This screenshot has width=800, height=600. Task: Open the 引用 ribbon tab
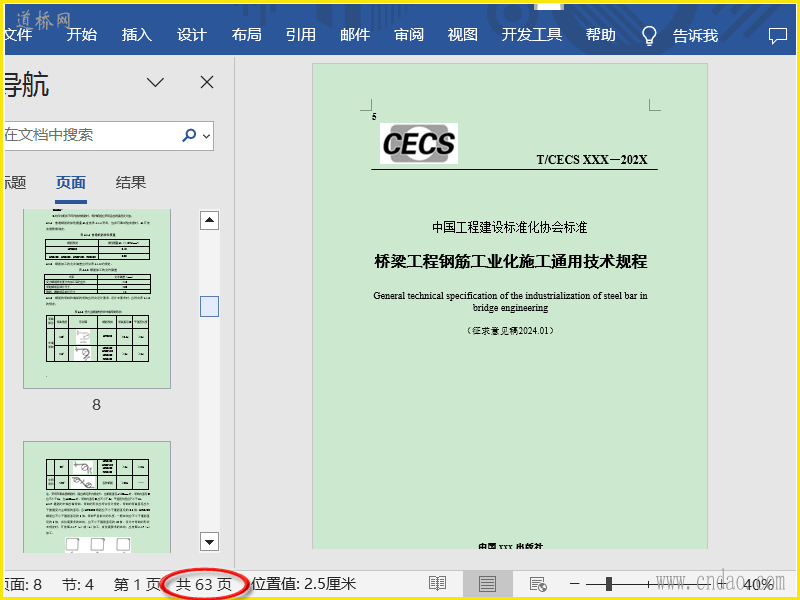(301, 35)
